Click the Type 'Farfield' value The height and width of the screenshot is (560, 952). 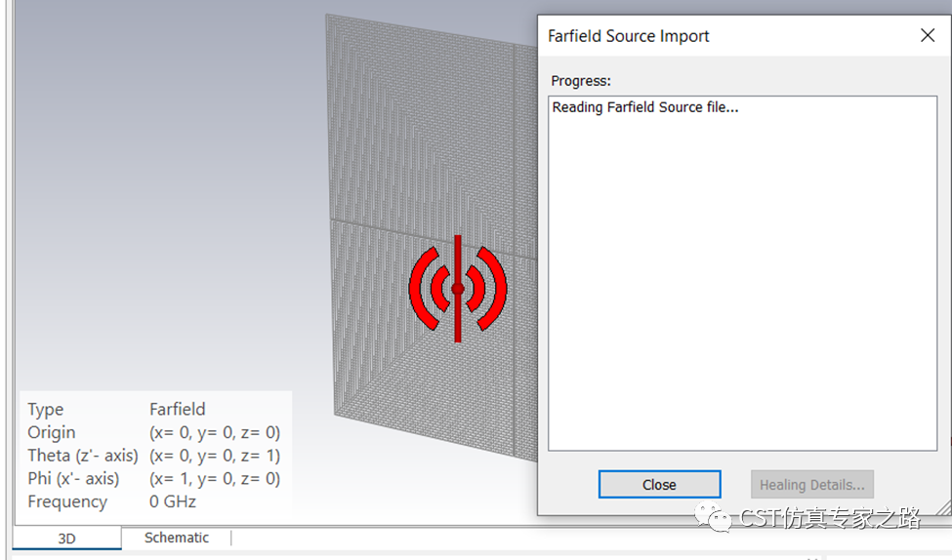point(178,409)
